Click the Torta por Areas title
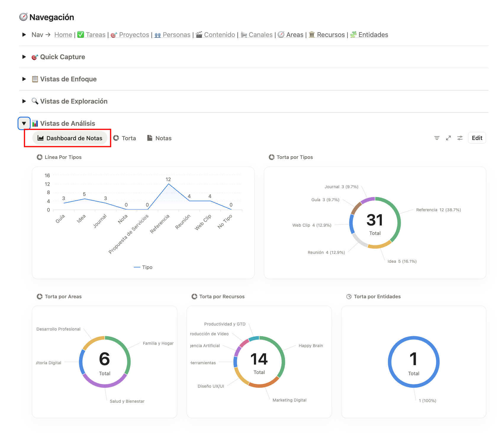Viewport: 504px width, 435px height. point(63,297)
